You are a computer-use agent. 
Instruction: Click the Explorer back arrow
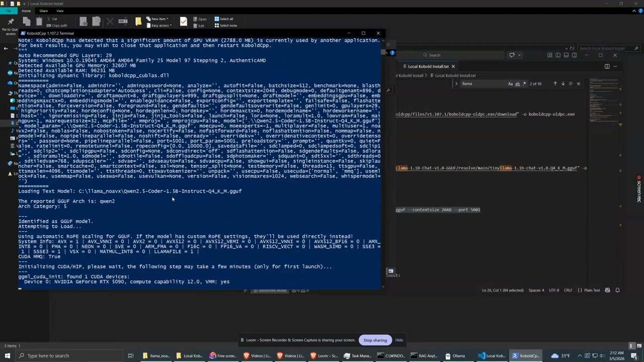tap(6, 48)
